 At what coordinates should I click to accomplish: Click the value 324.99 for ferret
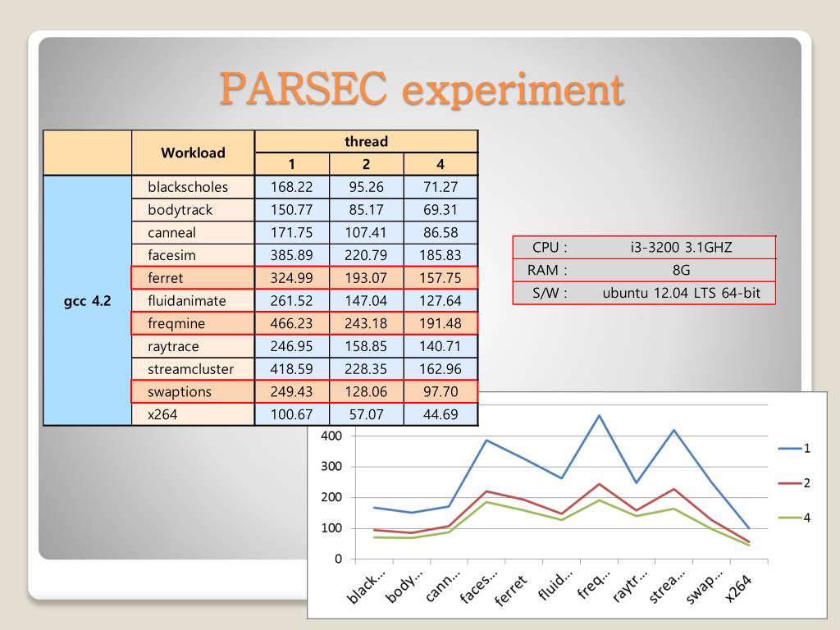coord(291,278)
